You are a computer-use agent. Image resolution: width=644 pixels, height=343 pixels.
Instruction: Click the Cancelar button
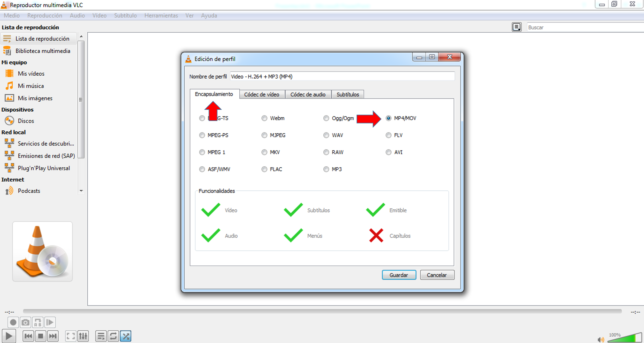tap(437, 275)
